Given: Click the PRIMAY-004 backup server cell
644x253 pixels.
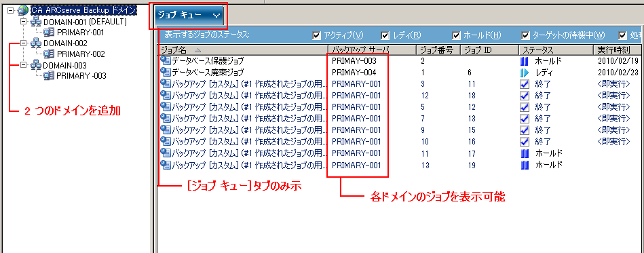Looking at the screenshot, I should click(x=354, y=73).
